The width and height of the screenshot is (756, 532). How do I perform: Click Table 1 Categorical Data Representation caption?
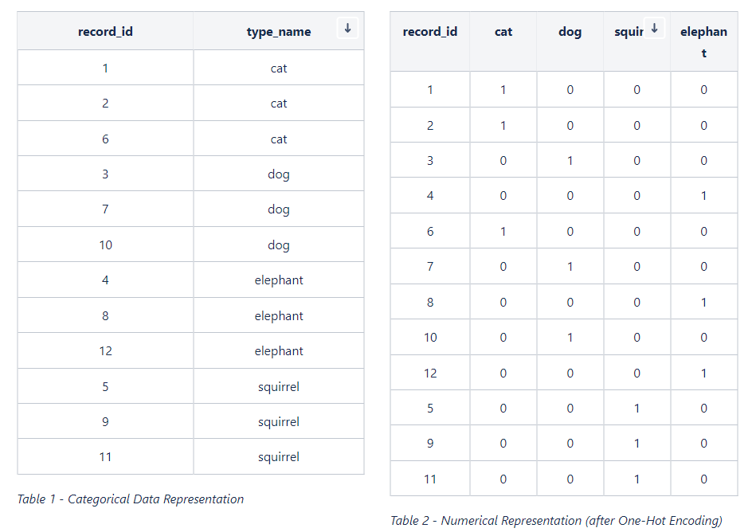tap(131, 499)
